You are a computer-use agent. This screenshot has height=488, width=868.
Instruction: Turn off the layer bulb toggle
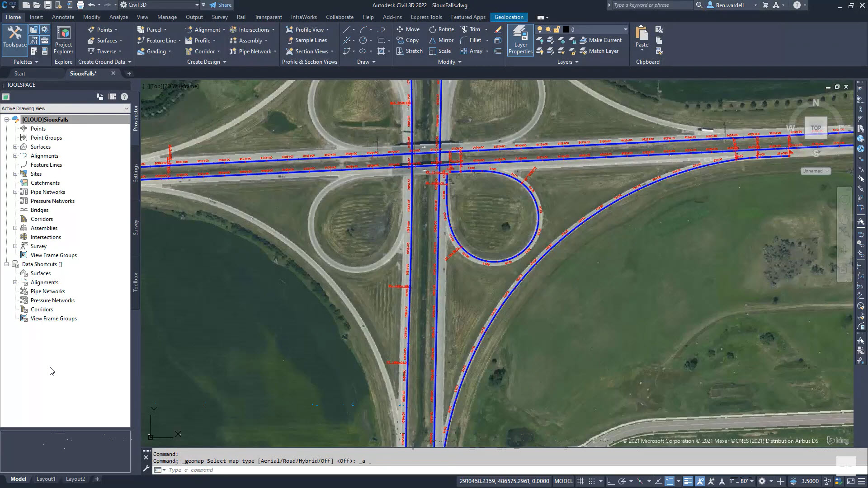539,29
